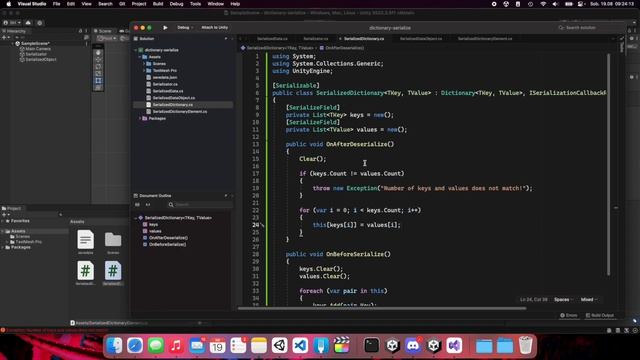This screenshot has width=640, height=360.
Task: Open the Errors pad in status bar
Action: point(569,315)
